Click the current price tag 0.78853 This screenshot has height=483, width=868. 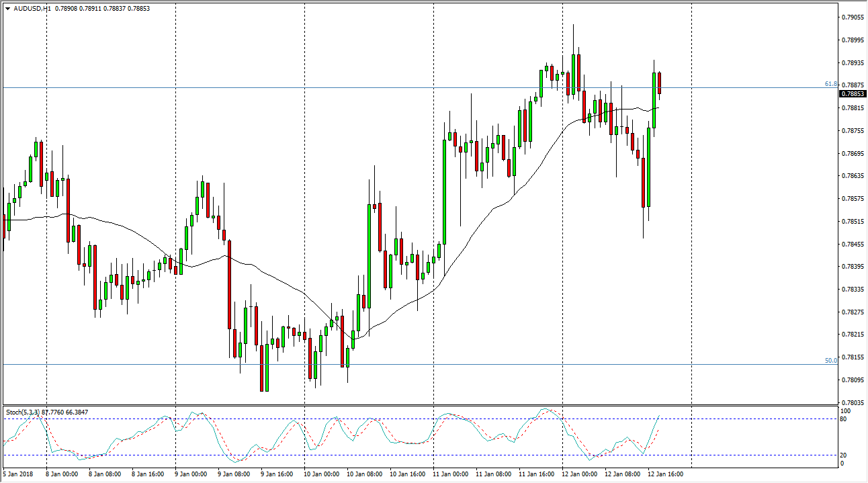(x=851, y=94)
